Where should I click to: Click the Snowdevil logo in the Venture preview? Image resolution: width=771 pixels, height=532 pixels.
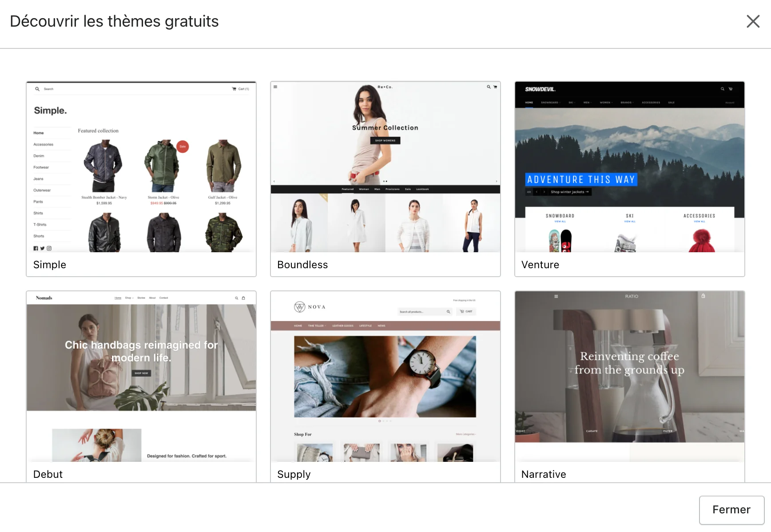540,89
